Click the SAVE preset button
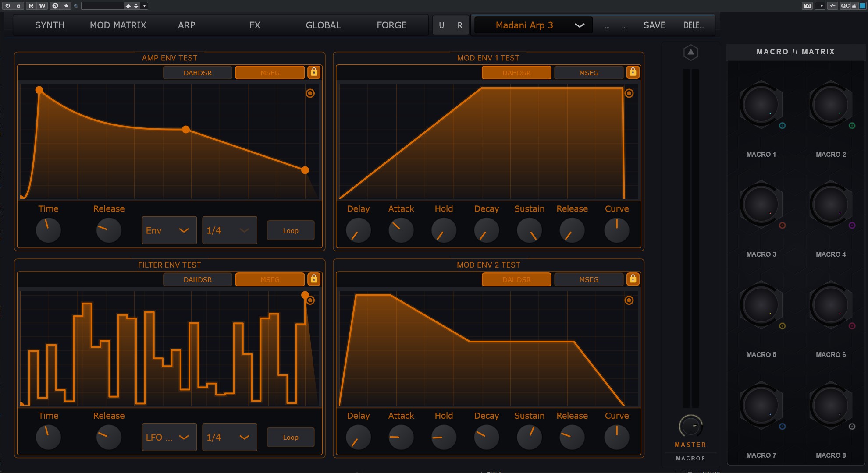The image size is (868, 473). pos(654,25)
